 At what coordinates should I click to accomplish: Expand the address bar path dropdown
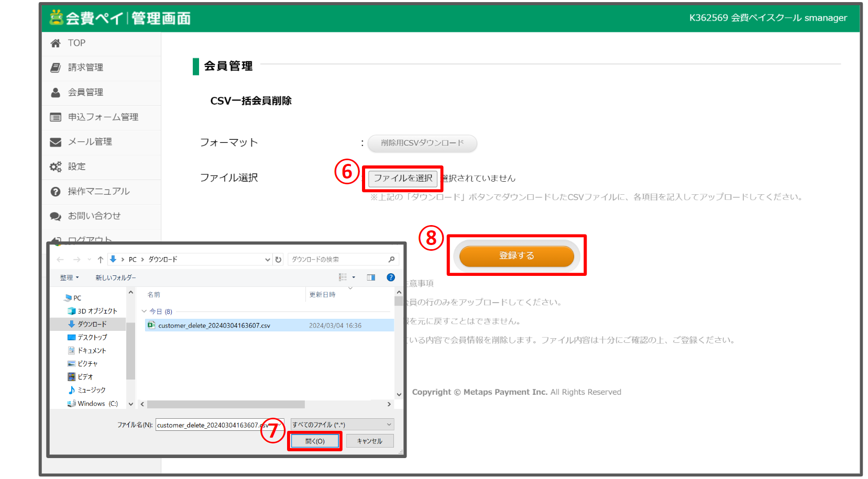pos(268,259)
